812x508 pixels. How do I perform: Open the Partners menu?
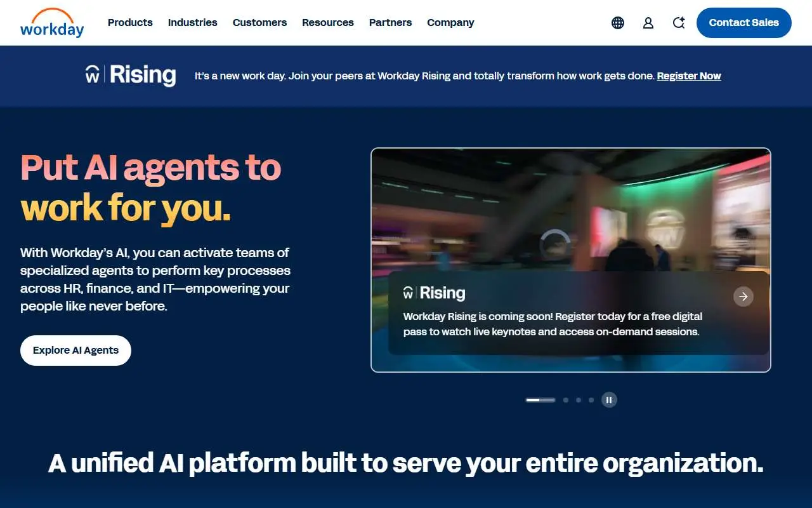tap(390, 23)
